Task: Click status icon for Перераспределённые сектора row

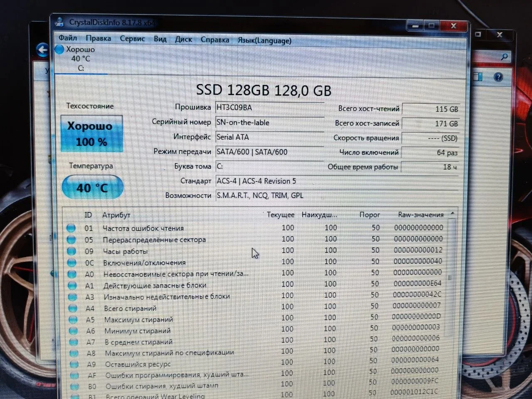Action: click(71, 240)
